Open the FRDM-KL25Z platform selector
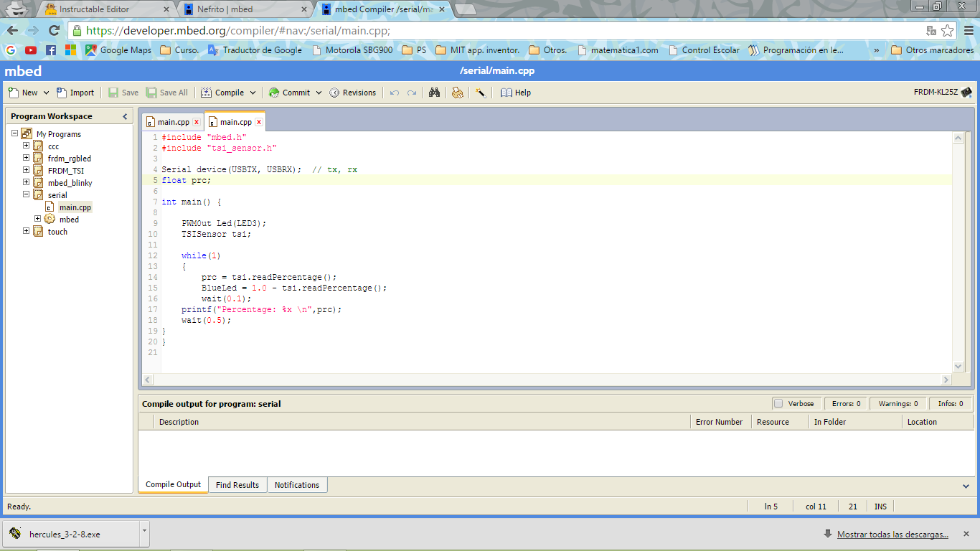The image size is (980, 551). 943,92
